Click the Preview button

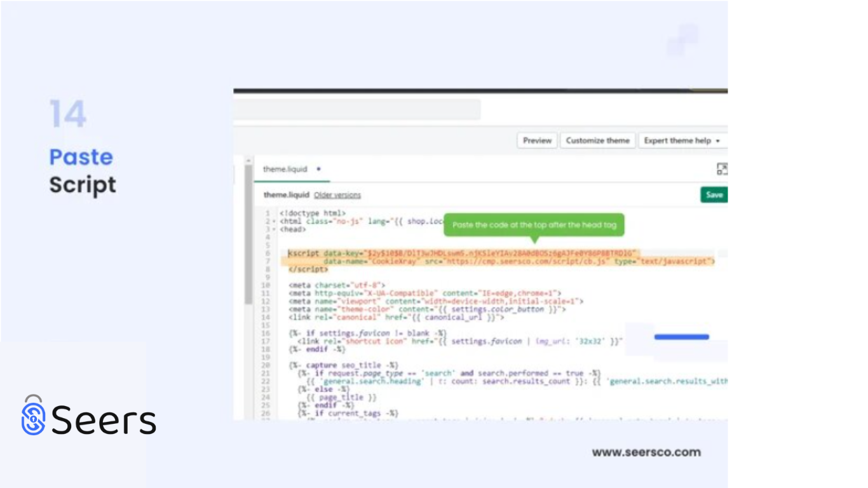click(x=538, y=140)
